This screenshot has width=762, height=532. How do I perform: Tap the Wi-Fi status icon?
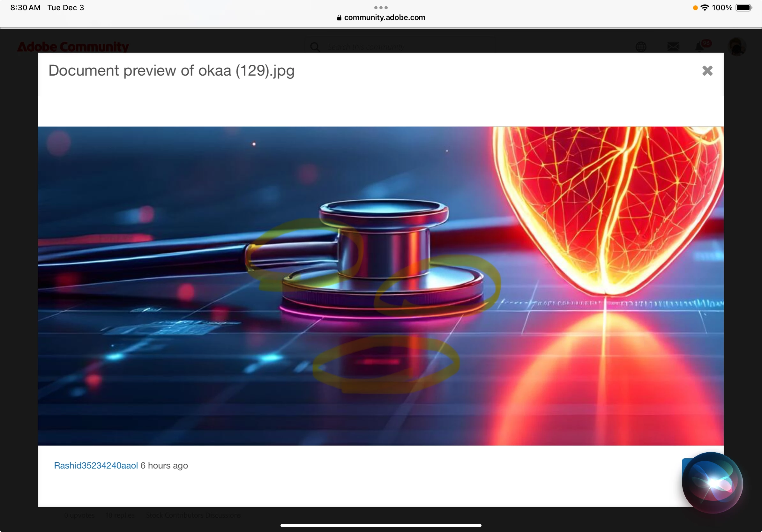coord(704,8)
